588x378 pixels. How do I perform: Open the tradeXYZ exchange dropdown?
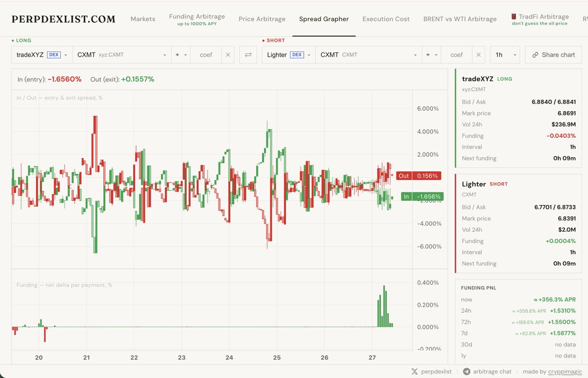42,55
